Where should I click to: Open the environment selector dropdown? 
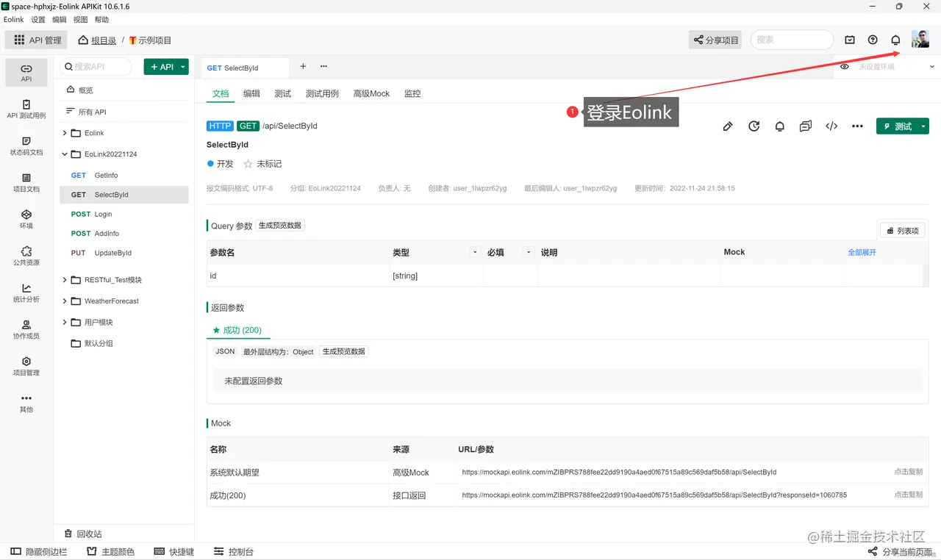(x=932, y=67)
